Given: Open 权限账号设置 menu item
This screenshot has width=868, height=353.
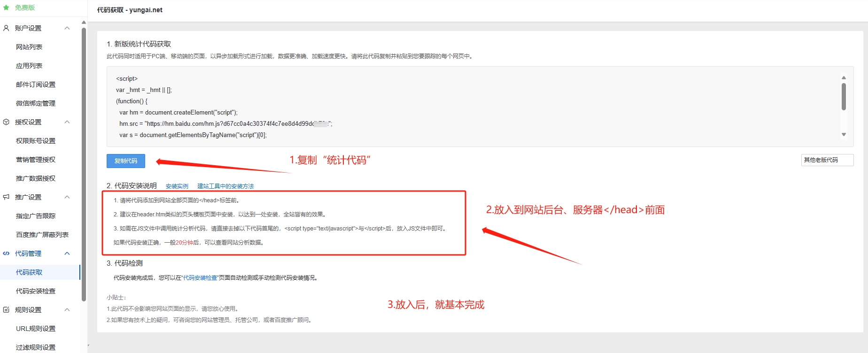Looking at the screenshot, I should [x=36, y=141].
